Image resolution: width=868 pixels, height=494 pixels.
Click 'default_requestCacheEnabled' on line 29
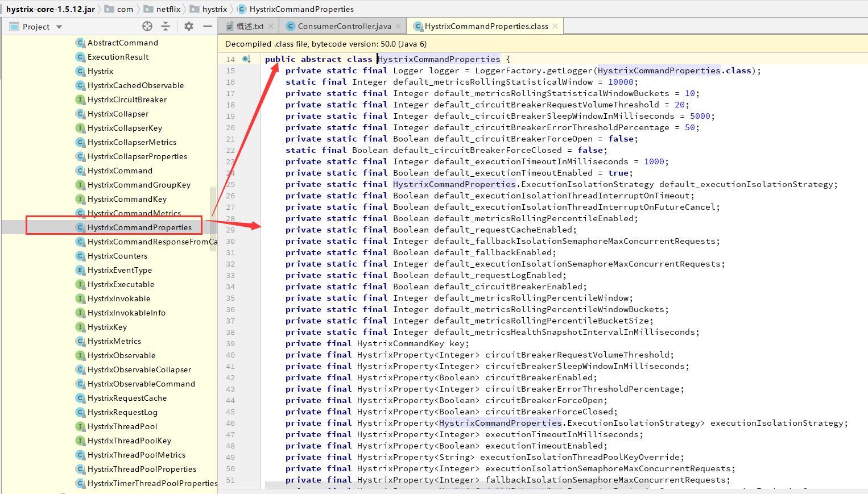tap(503, 230)
